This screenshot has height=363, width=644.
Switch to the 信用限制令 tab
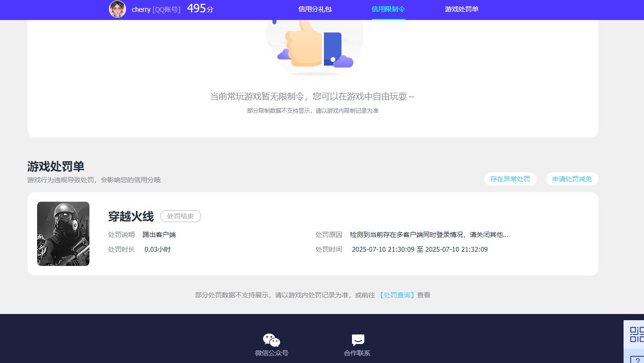[x=388, y=9]
